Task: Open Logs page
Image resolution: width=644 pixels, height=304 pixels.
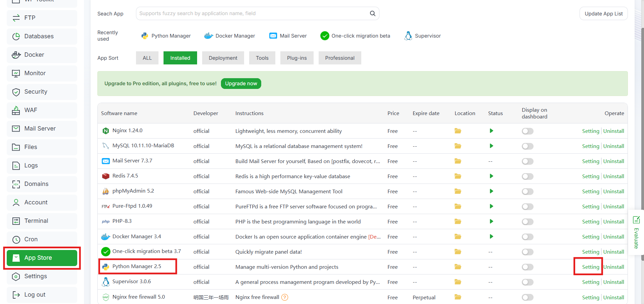Action: [x=42, y=165]
